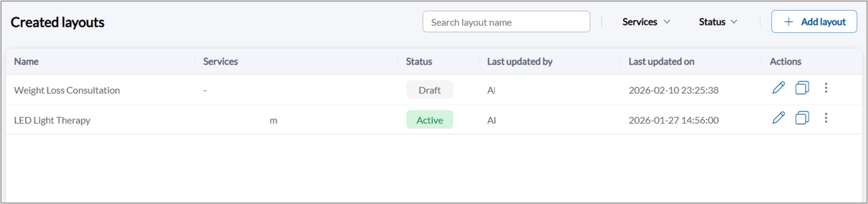Copy the LED Light Therapy layout
The width and height of the screenshot is (868, 204).
click(802, 118)
